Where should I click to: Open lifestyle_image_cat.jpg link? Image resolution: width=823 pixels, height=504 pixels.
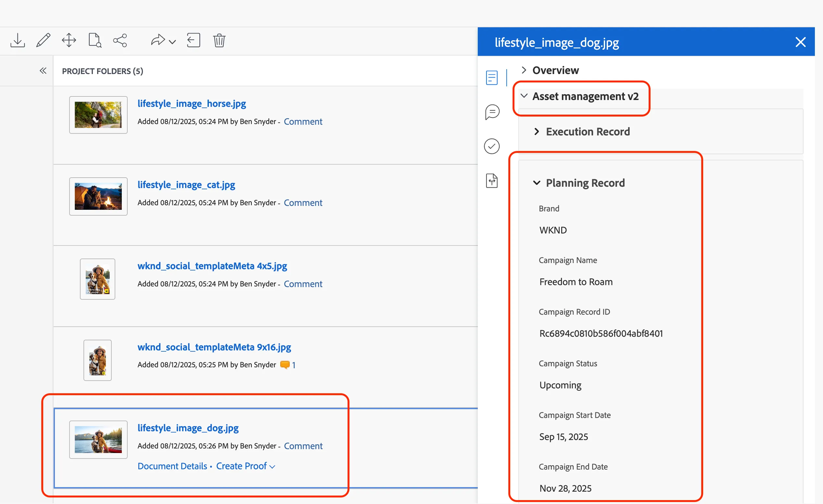coord(186,185)
